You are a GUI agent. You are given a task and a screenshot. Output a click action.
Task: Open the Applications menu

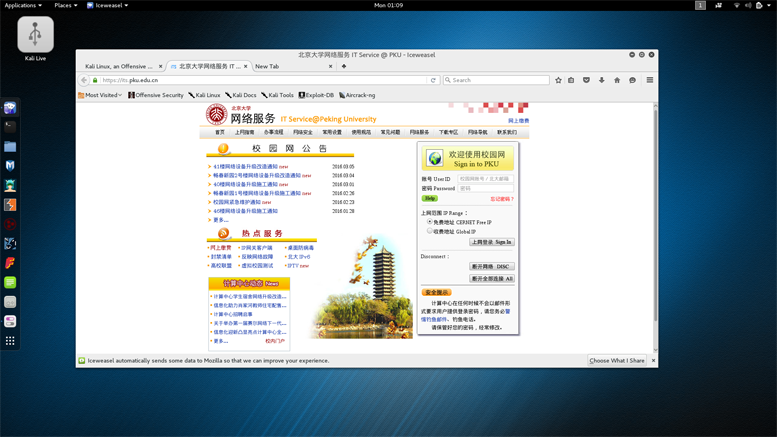point(23,5)
